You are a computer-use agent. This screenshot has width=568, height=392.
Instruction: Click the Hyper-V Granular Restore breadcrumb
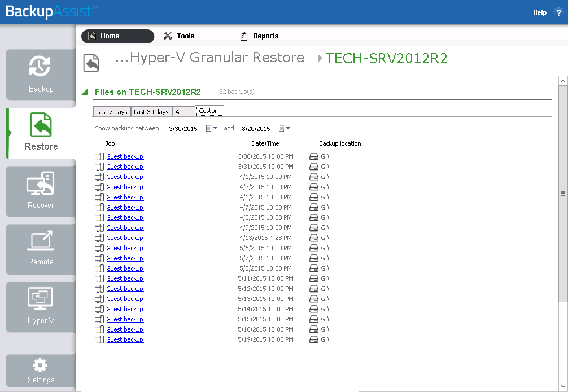click(x=209, y=57)
